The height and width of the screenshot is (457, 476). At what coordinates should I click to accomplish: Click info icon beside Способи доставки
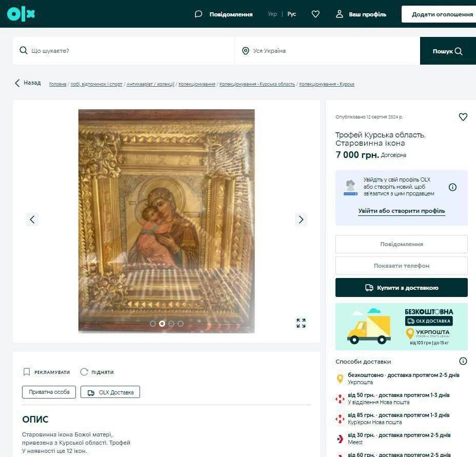tap(463, 361)
